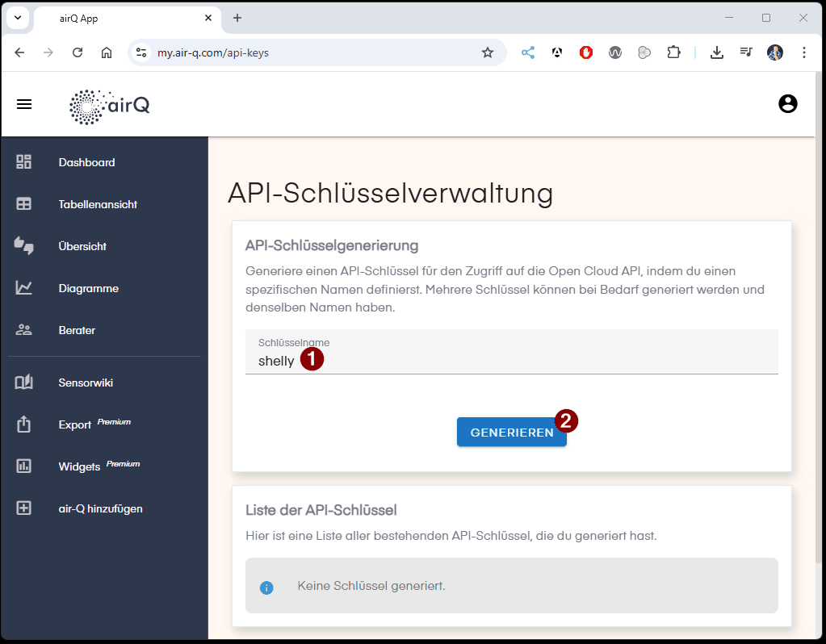Open the Export upload icon

coord(24,423)
